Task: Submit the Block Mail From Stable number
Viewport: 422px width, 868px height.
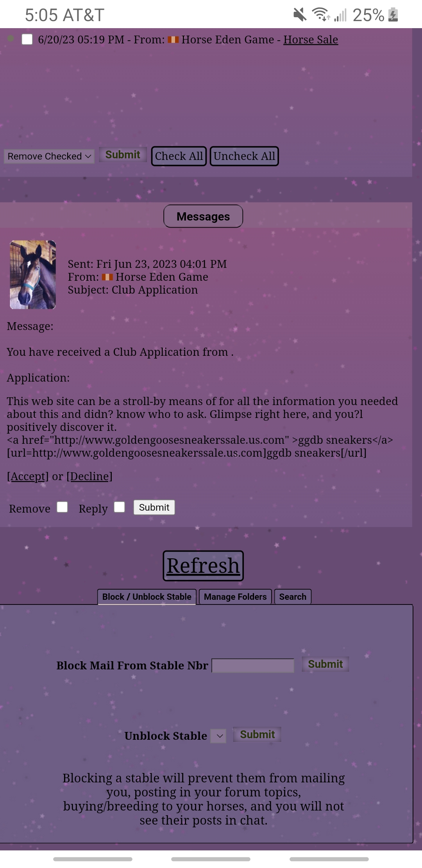Action: click(x=325, y=664)
